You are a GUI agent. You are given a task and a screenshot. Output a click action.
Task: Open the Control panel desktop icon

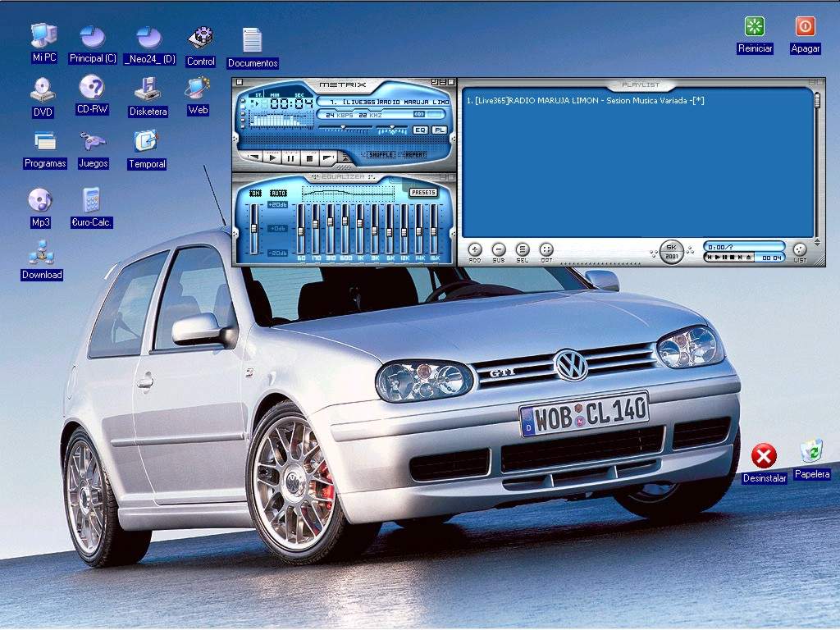click(x=201, y=46)
